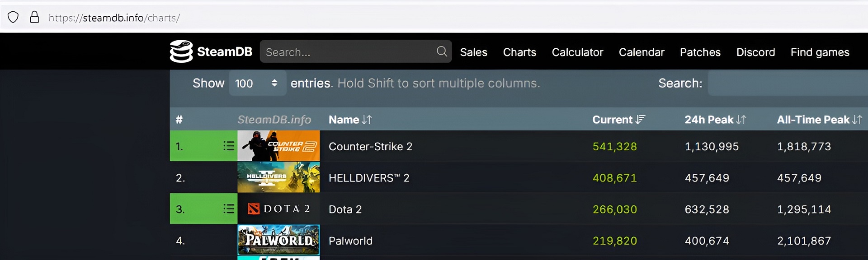
Task: Click rank number 2. in HELLDIVERS row
Action: pos(180,178)
